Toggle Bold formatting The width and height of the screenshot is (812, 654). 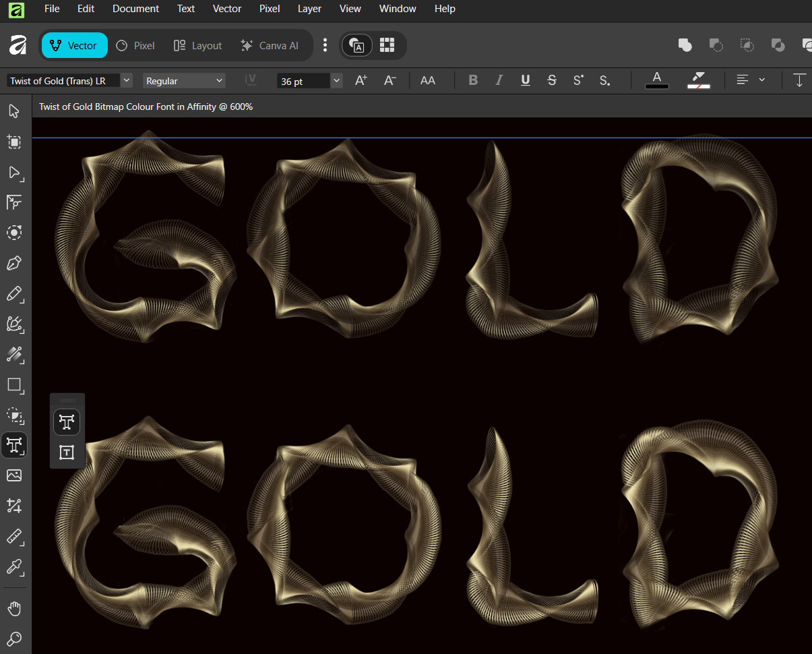(473, 80)
